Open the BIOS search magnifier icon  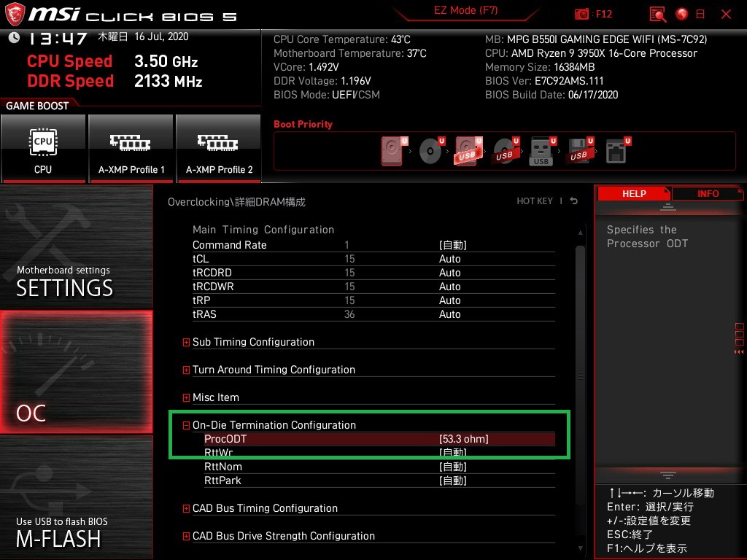click(658, 15)
